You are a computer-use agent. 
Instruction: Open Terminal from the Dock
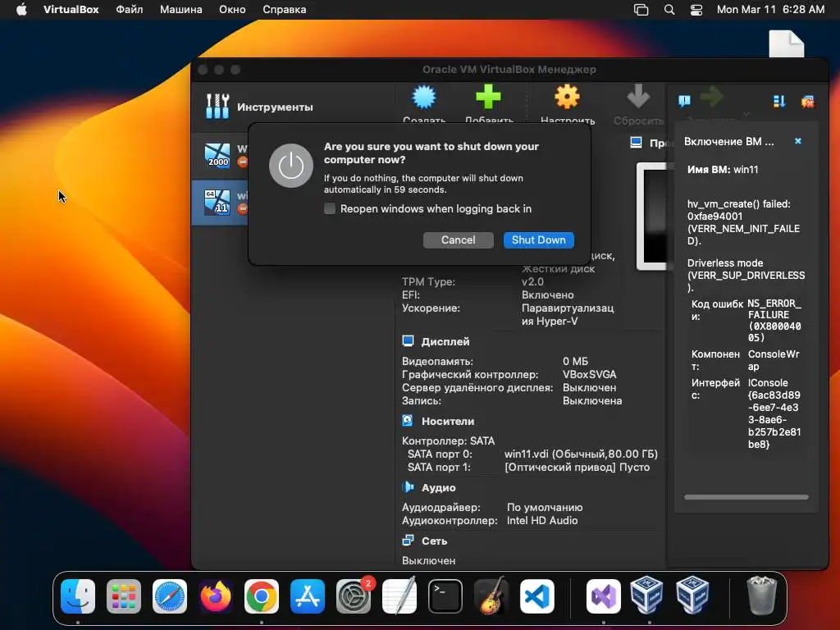coord(445,596)
